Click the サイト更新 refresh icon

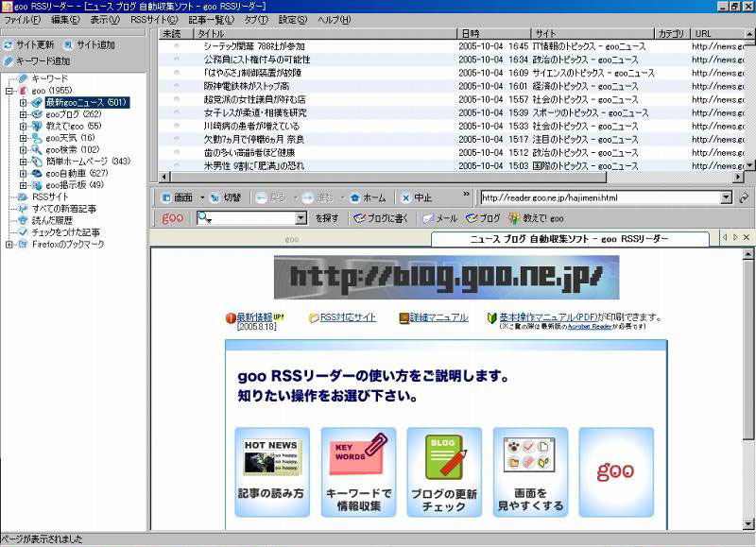point(8,44)
